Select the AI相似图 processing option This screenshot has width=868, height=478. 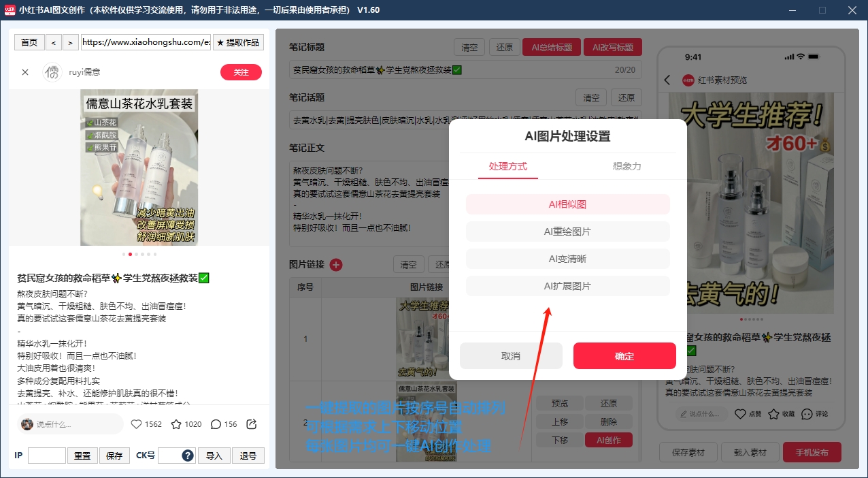point(567,204)
